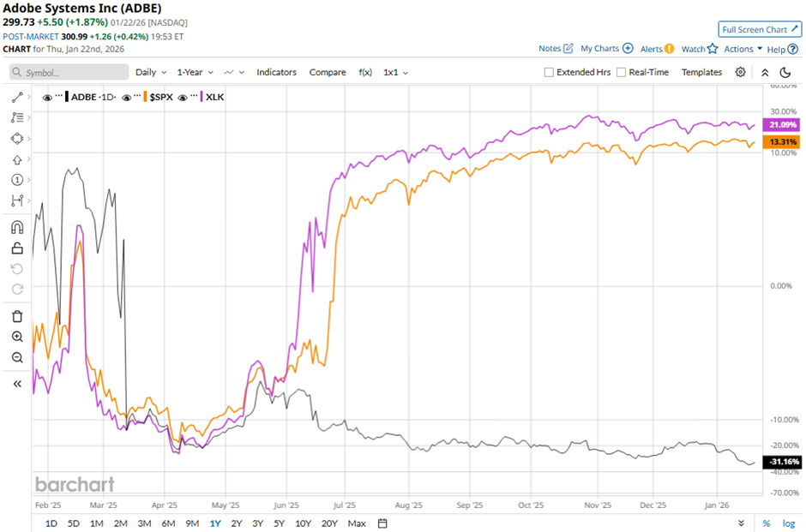Click the 21.09% XLK price label
This screenshot has height=532, width=806.
pos(782,125)
